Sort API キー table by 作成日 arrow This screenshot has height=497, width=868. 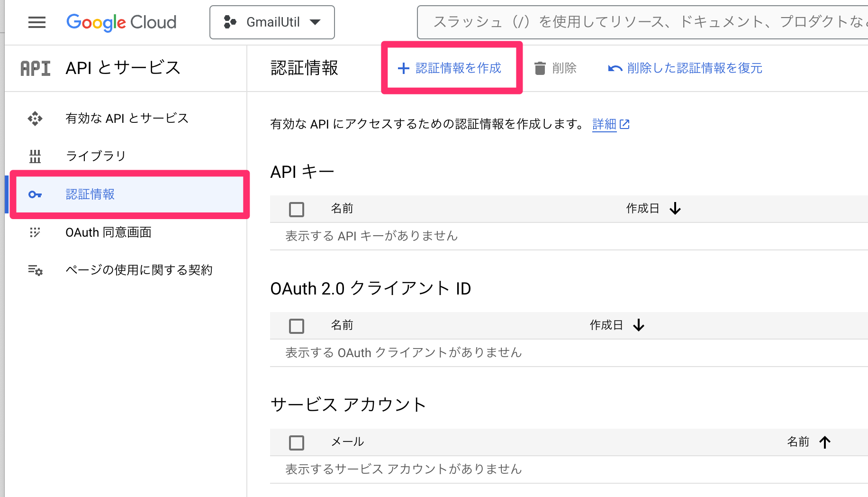(675, 209)
